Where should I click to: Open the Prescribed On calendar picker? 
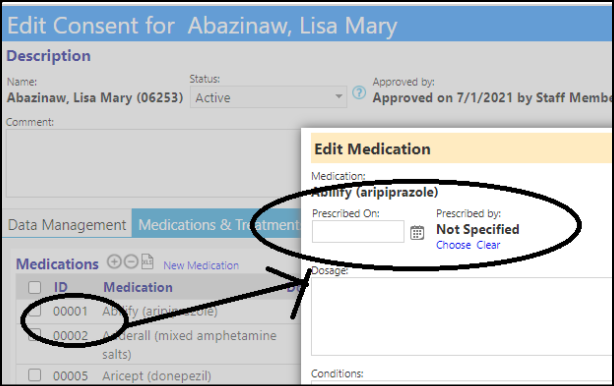pyautogui.click(x=417, y=233)
